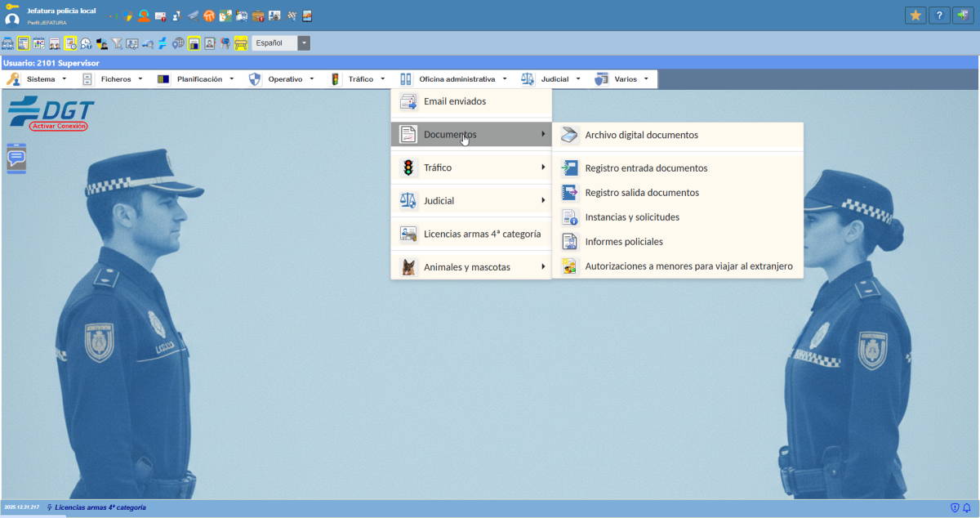980x518 pixels.
Task: Click Activar Conexión under the DGT logo
Action: coord(58,127)
